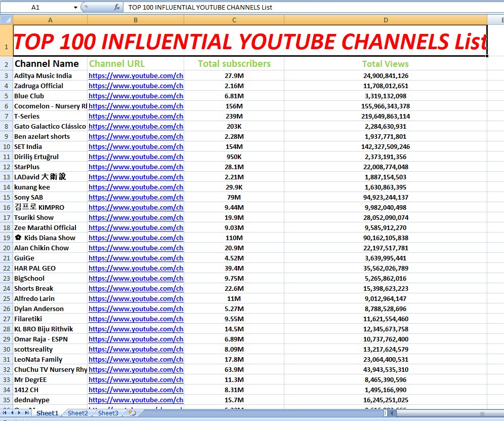The image size is (504, 421).
Task: Select subscribers value 239M
Action: point(234,117)
